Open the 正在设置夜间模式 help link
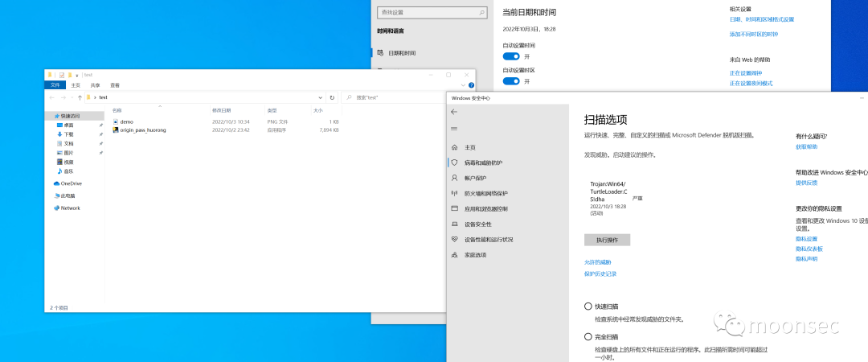Screen dimensions: 868x362 (751, 84)
